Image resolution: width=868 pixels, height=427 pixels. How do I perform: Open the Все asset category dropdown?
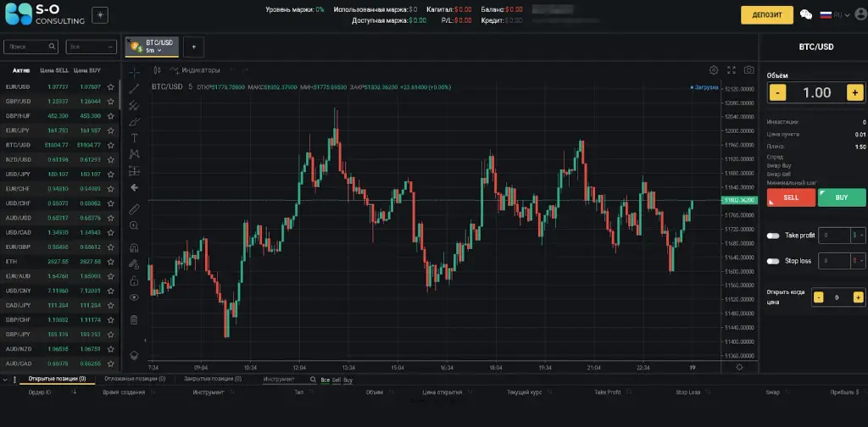[92, 47]
